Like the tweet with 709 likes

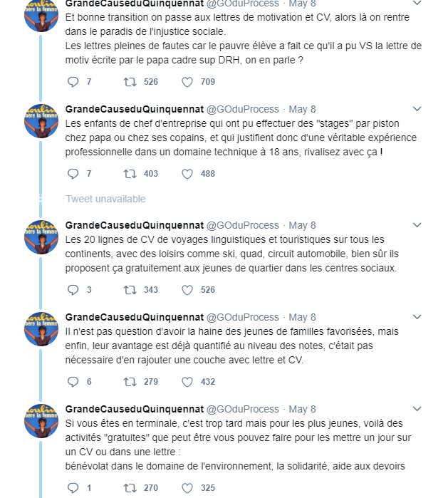[187, 82]
